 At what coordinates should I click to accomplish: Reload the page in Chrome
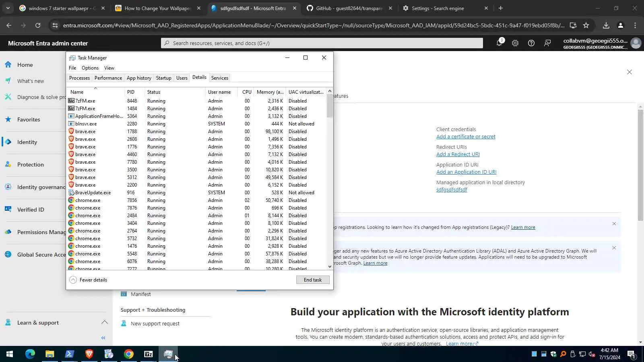(38, 25)
